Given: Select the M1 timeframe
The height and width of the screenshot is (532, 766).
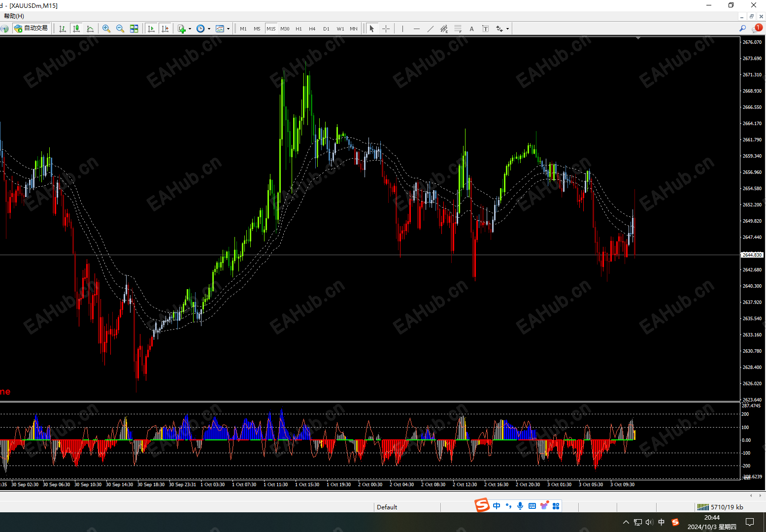Looking at the screenshot, I should coord(243,29).
